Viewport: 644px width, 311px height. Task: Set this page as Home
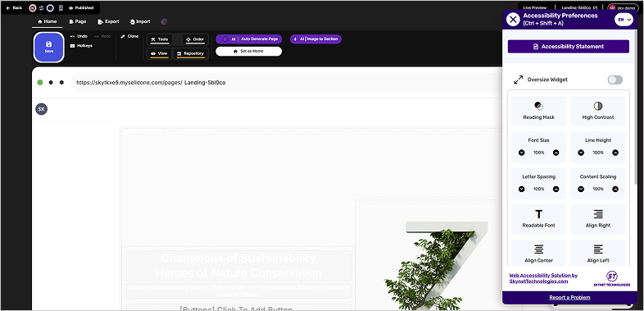(x=248, y=52)
